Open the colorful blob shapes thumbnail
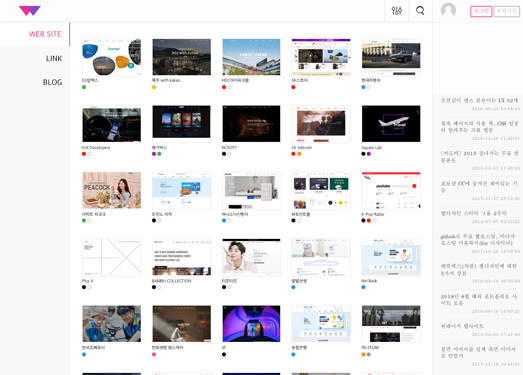The width and height of the screenshot is (523, 375). pos(111,57)
